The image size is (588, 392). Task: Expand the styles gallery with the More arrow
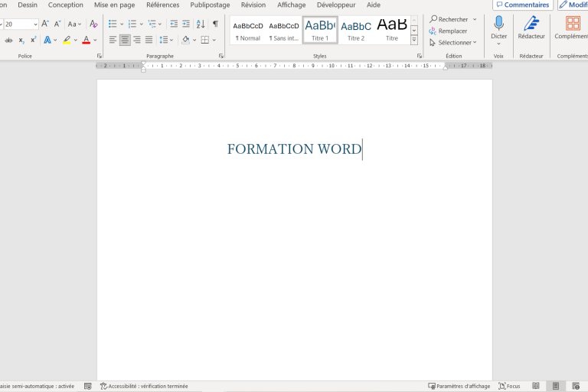[414, 40]
